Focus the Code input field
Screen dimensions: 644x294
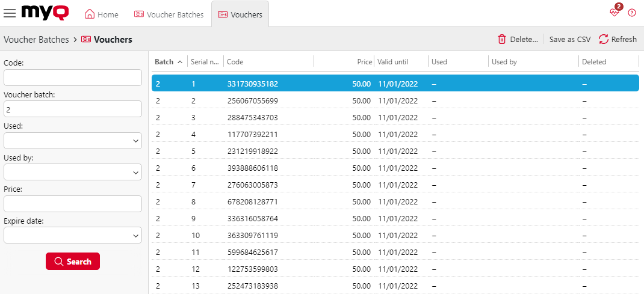pyautogui.click(x=73, y=78)
